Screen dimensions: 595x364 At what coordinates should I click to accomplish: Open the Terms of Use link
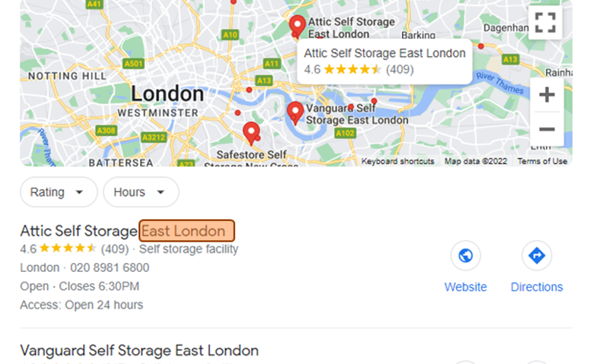(x=542, y=161)
